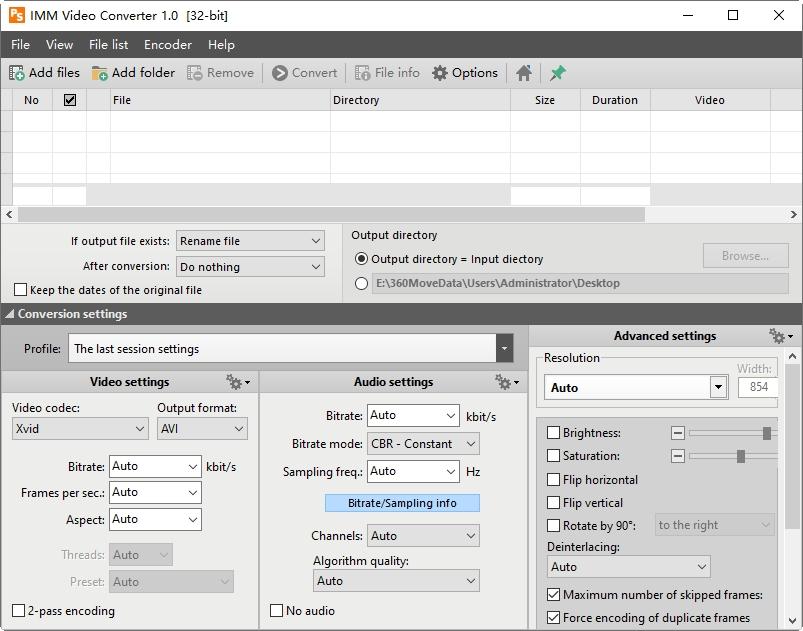The image size is (803, 631).
Task: Click the home icon in toolbar
Action: point(523,73)
